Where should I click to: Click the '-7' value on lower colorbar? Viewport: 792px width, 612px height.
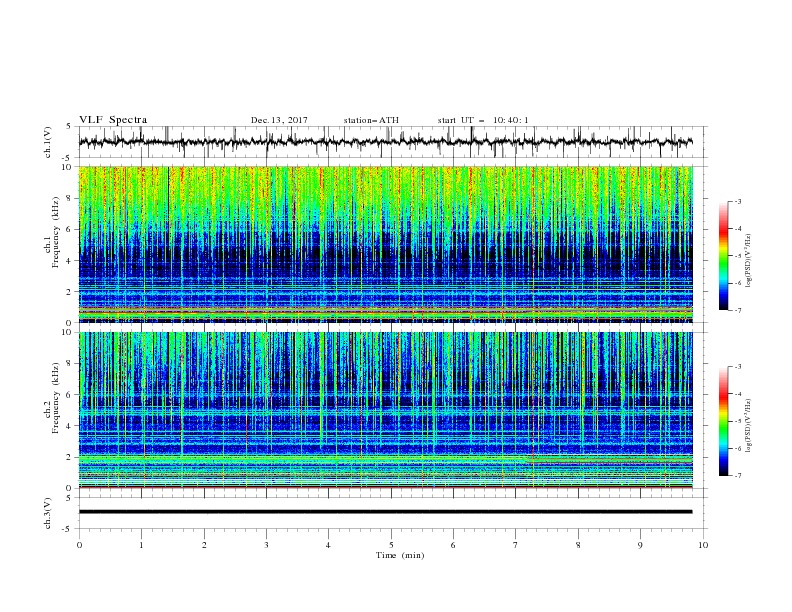737,475
